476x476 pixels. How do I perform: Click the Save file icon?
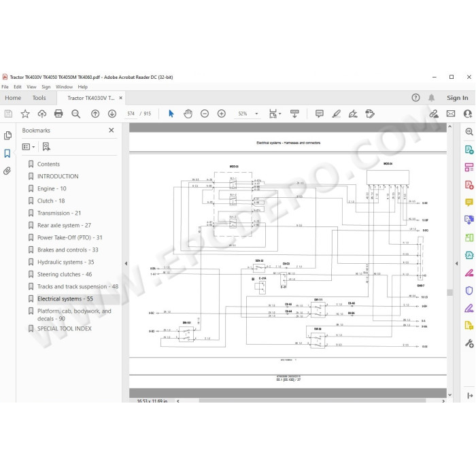[x=8, y=114]
